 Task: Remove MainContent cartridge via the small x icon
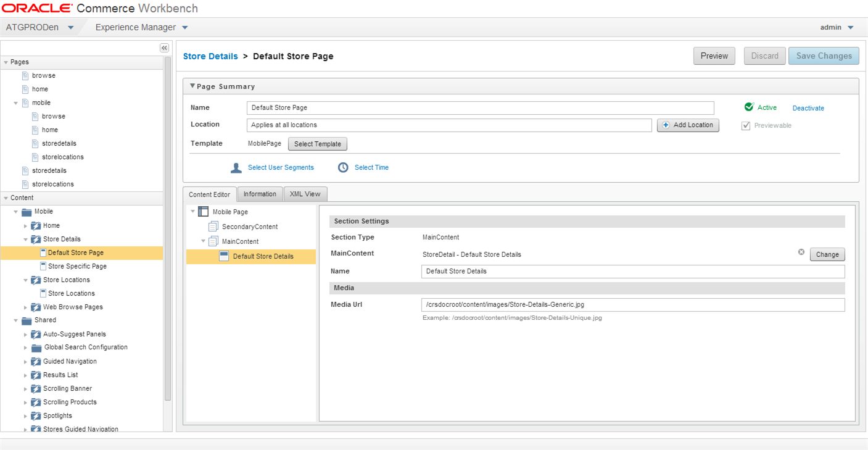click(x=801, y=252)
